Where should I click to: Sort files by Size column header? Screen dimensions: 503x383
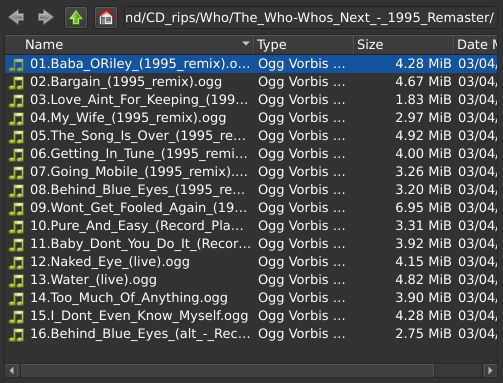click(x=404, y=45)
